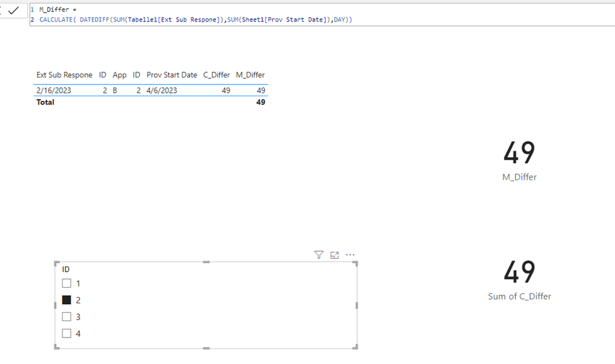Image resolution: width=615 pixels, height=364 pixels.
Task: Click the C_Differ column header
Action: (216, 75)
